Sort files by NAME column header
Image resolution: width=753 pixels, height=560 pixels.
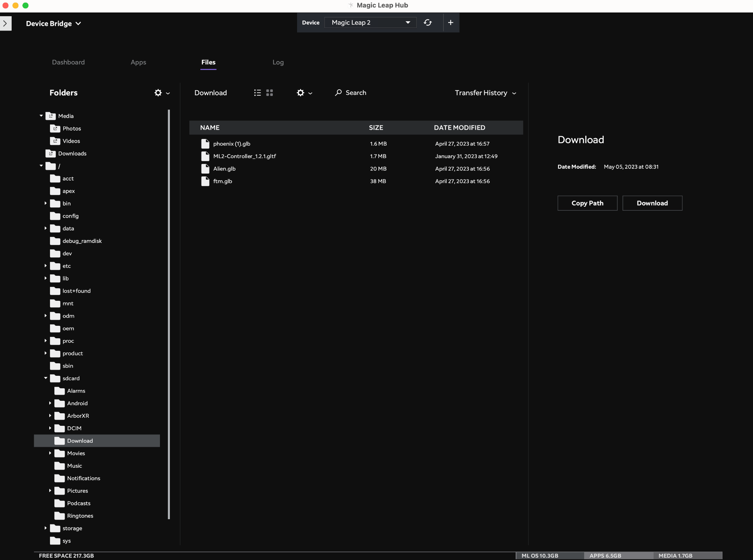[210, 128]
